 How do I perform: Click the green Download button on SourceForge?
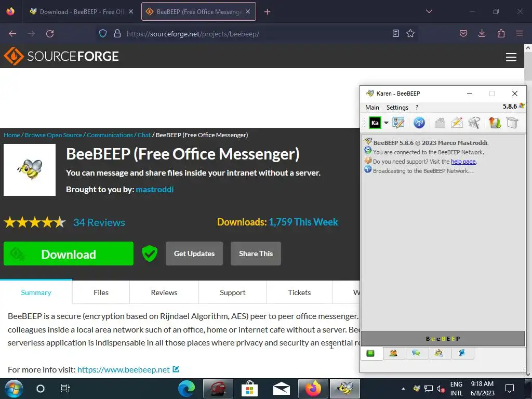tap(69, 254)
